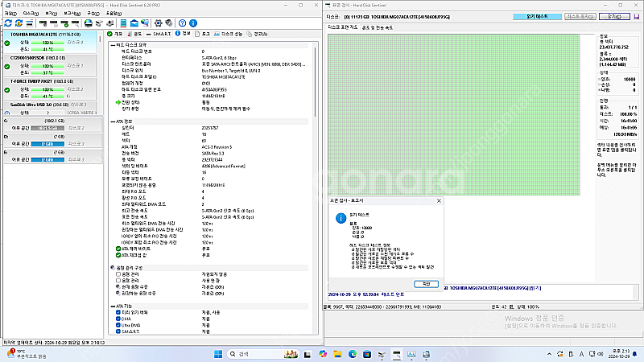The width and height of the screenshot is (644, 362).
Task: Click the refresh disk information toolbar icon
Action: pos(8,23)
